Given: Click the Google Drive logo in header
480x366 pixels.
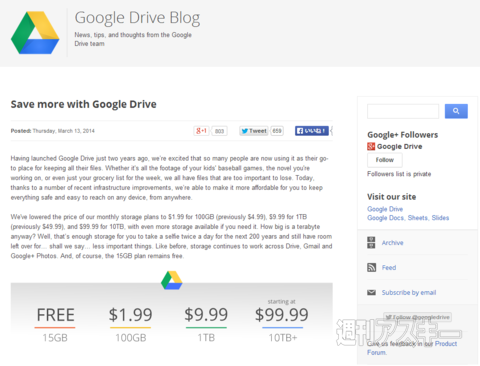Looking at the screenshot, I should click(35, 33).
